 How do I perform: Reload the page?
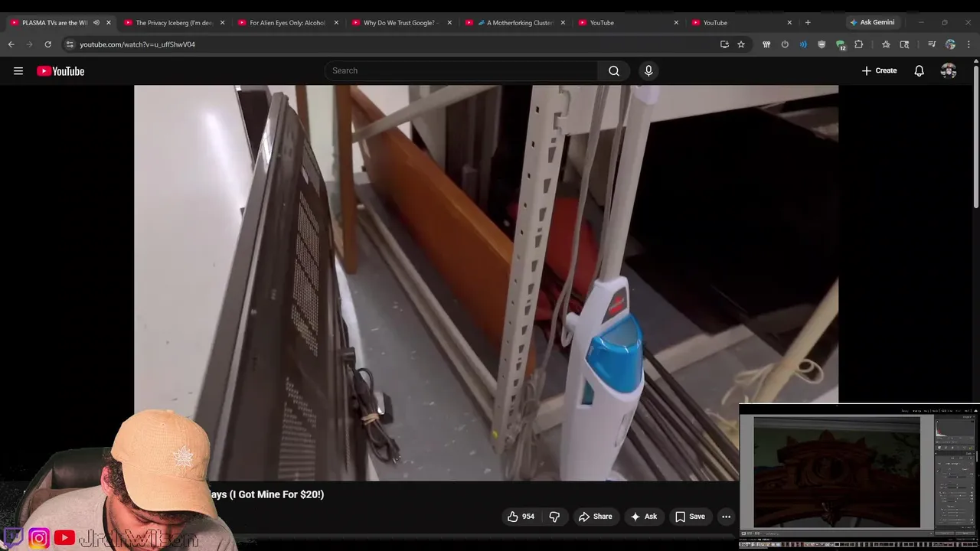(x=47, y=44)
